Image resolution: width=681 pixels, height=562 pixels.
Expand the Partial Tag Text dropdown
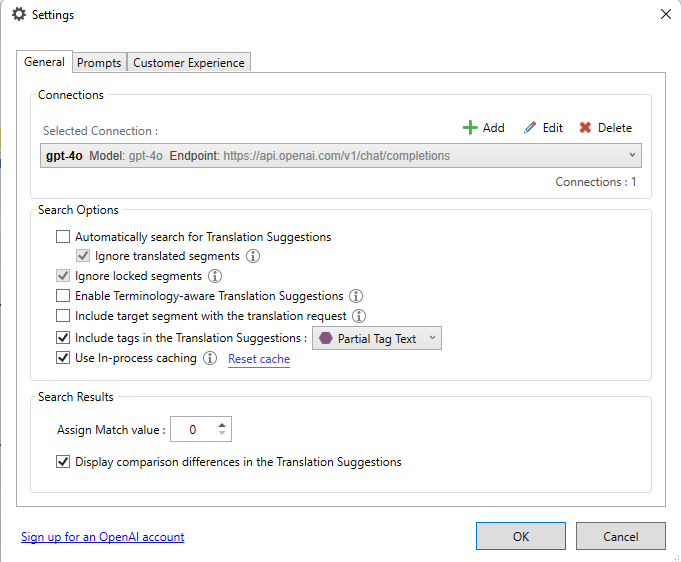tap(432, 339)
